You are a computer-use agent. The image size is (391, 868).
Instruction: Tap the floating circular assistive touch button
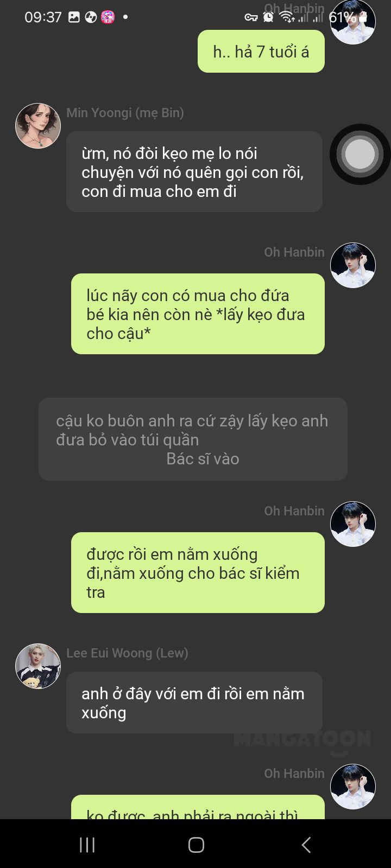pos(360,155)
